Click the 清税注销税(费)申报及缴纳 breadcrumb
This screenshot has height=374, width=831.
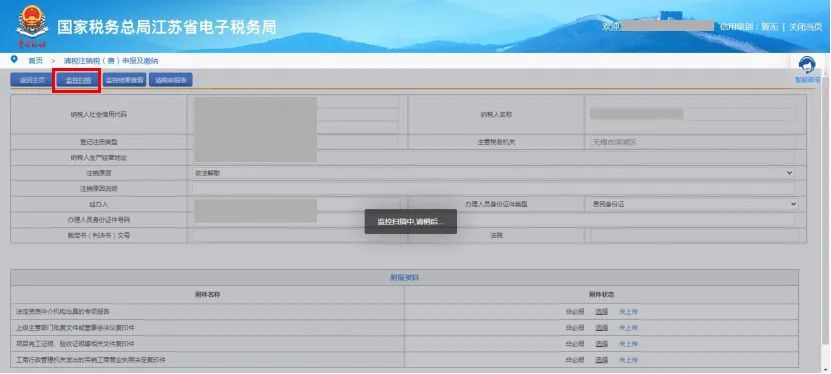coord(111,61)
